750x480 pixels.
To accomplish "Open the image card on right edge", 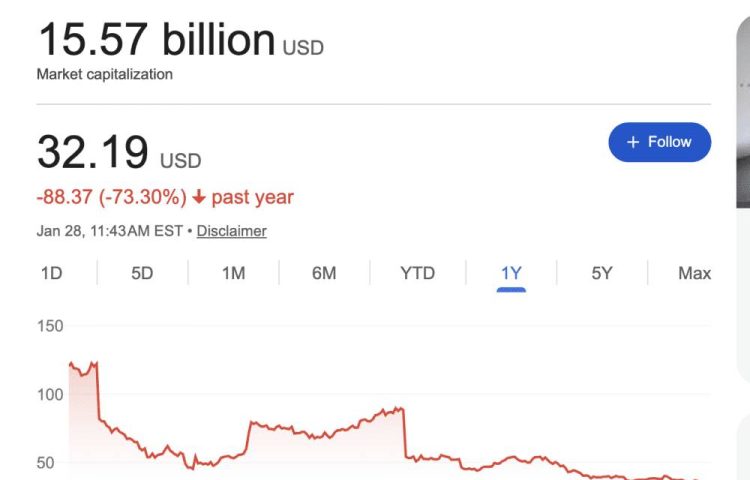I will [743, 120].
